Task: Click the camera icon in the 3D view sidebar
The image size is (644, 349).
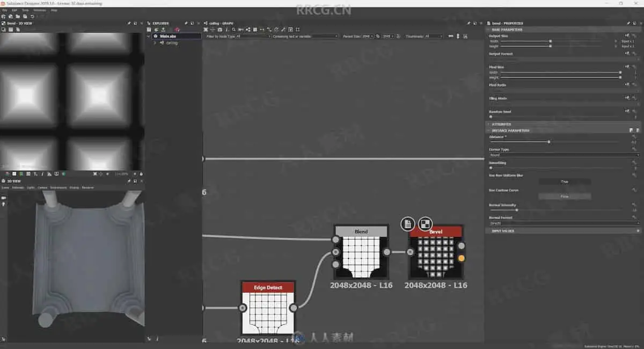Action: 4,198
